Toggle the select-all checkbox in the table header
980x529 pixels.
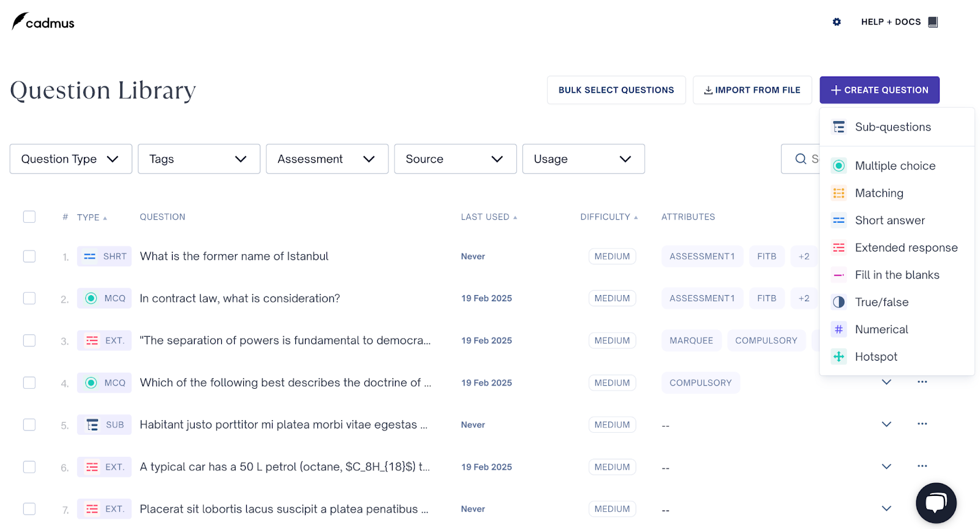29,217
